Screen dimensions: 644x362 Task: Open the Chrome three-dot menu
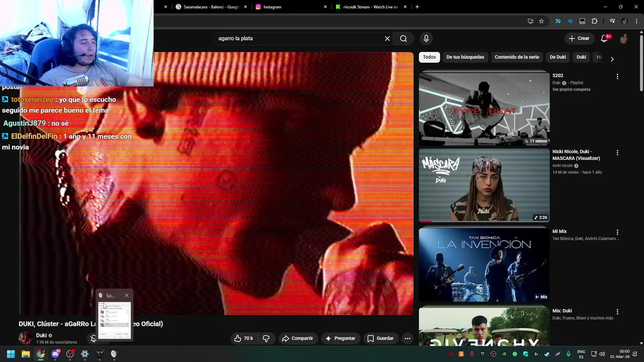click(x=637, y=21)
